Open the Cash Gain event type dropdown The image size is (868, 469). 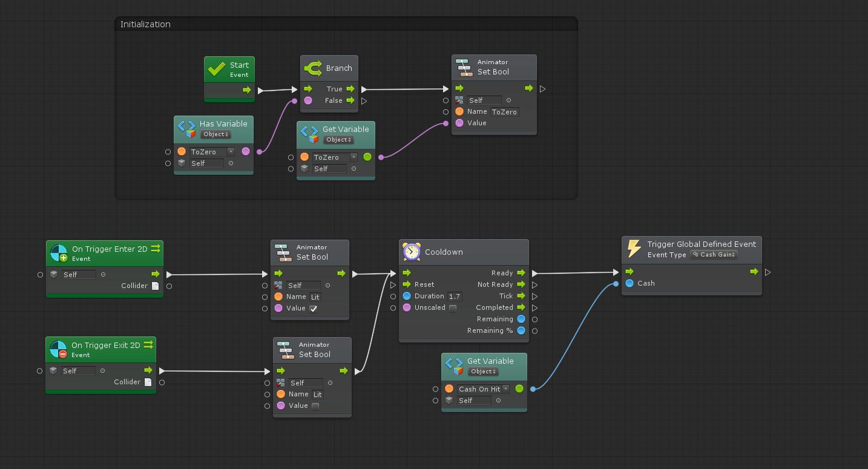point(714,255)
